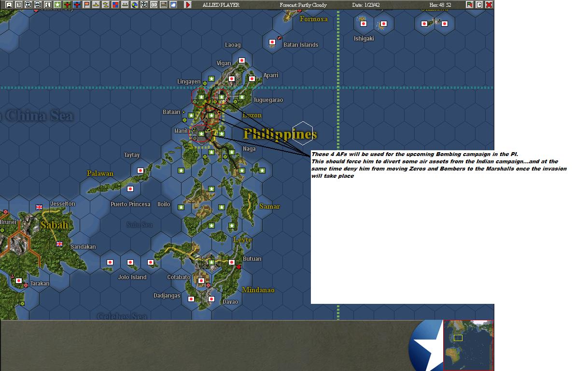This screenshot has width=588, height=371.
Task: Click the cloud weather toolbar icon
Action: tap(173, 5)
